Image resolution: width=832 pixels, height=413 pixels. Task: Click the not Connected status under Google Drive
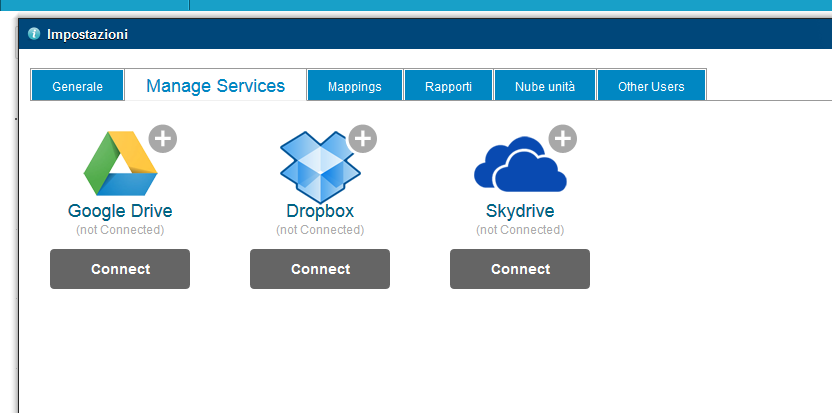coord(120,230)
